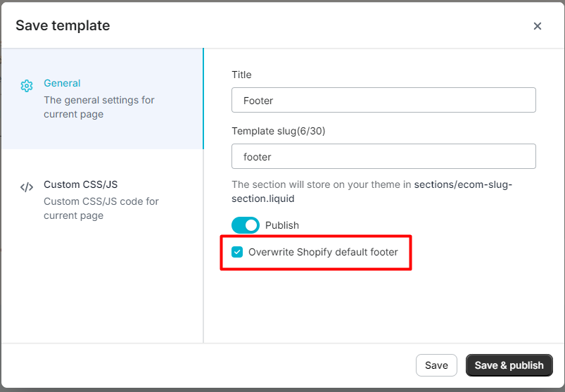Uncheck Overwrite Shopify default footer checkbox
Screen dimensions: 565x392
click(238, 251)
